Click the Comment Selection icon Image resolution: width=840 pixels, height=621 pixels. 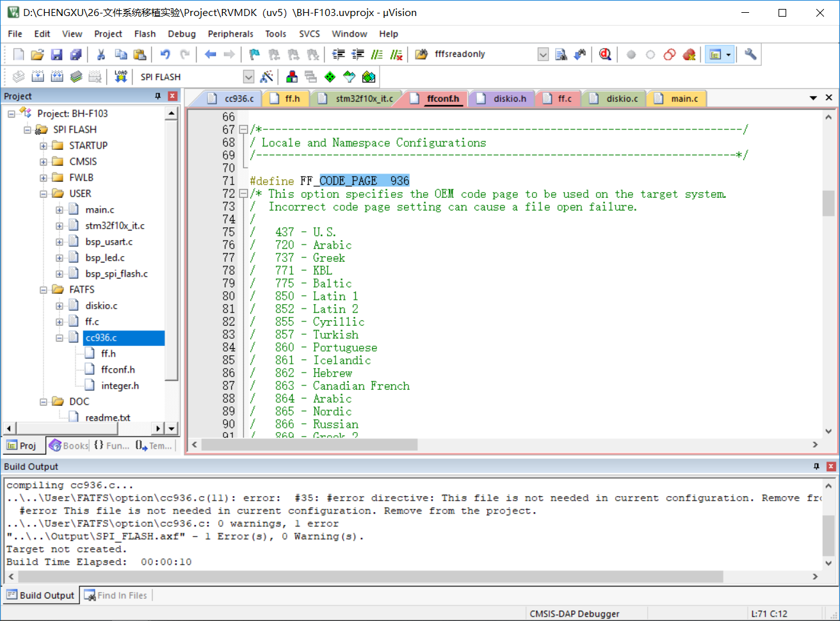(377, 54)
